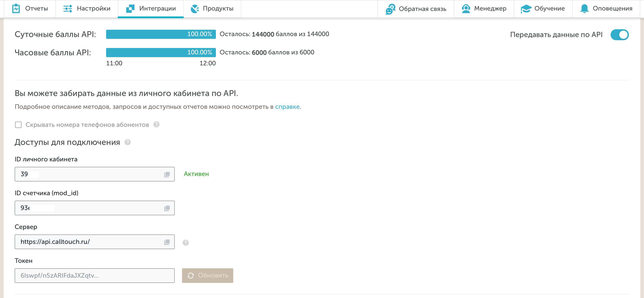Open the справке help link
The width and height of the screenshot is (644, 298).
tap(287, 107)
